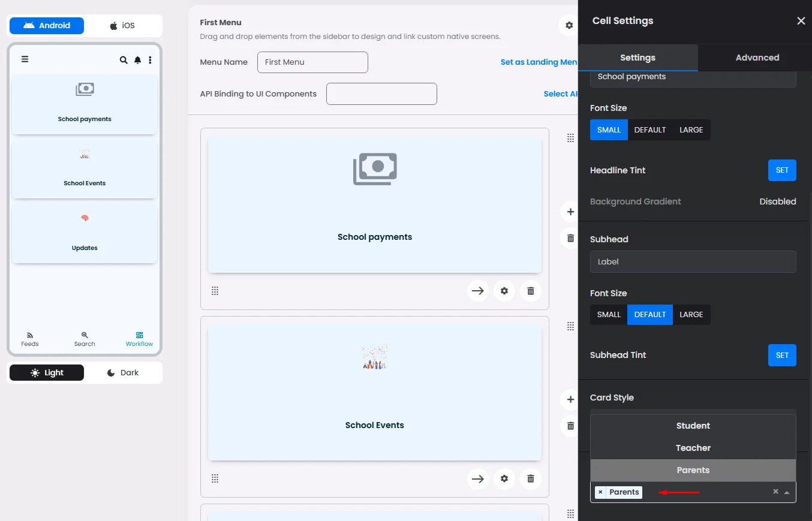Collapse the tag dropdown using its arrow
Viewport: 812px width, 521px height.
(x=787, y=492)
